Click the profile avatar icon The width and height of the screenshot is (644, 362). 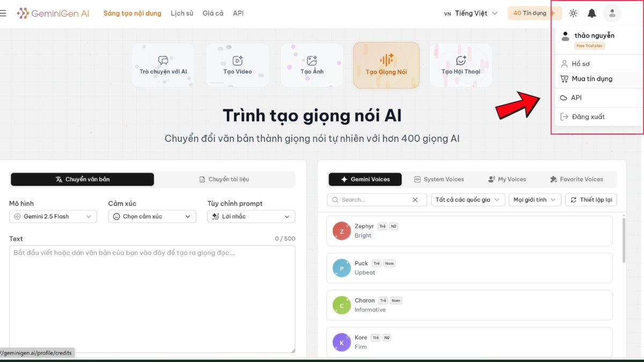pyautogui.click(x=612, y=13)
